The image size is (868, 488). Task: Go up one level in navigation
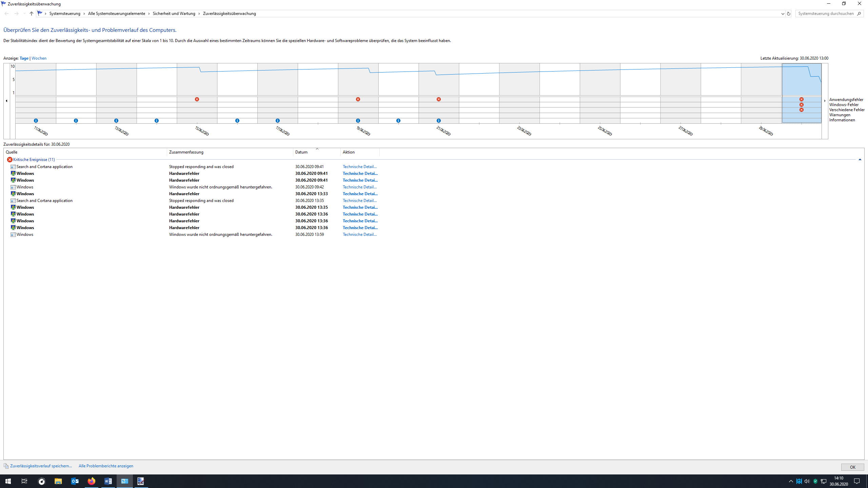pyautogui.click(x=32, y=14)
